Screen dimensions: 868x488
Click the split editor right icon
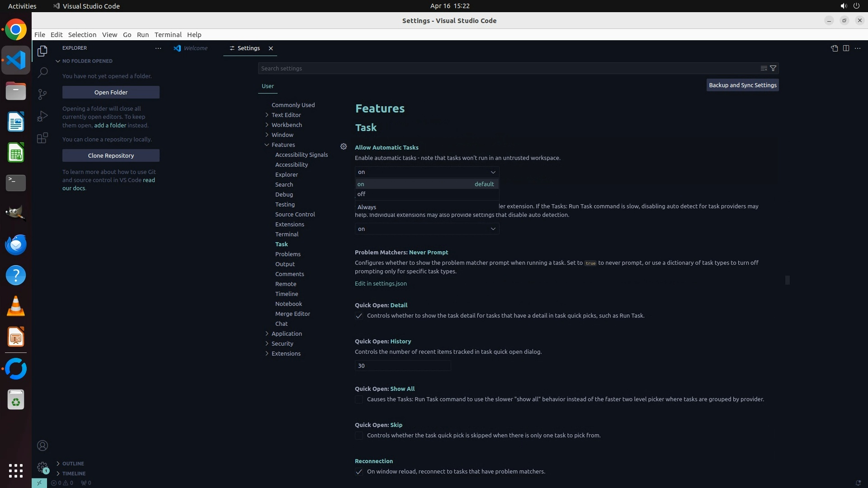846,48
